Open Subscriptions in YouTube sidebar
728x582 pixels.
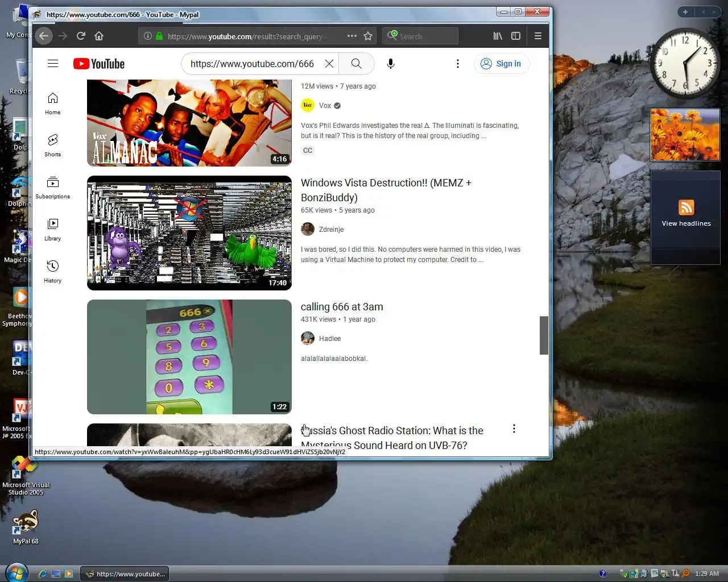[x=53, y=188]
